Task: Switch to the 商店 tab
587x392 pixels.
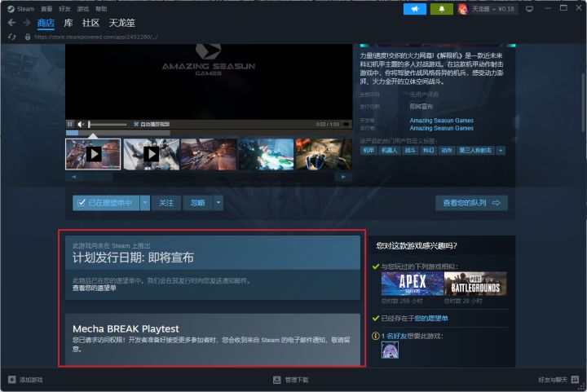Action: point(46,23)
